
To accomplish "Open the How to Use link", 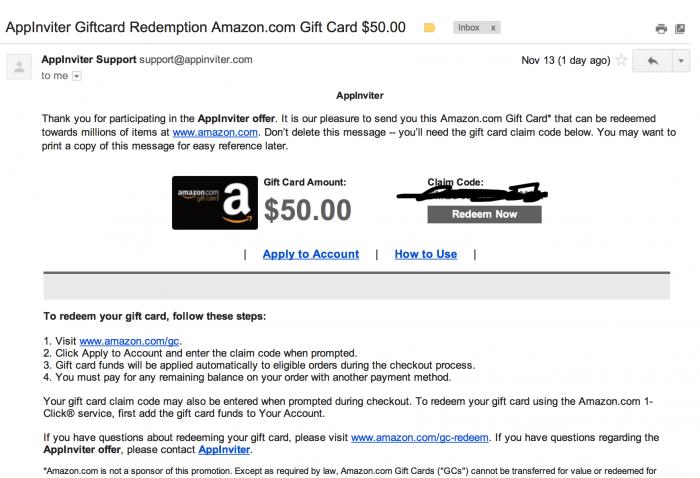I will (x=425, y=254).
